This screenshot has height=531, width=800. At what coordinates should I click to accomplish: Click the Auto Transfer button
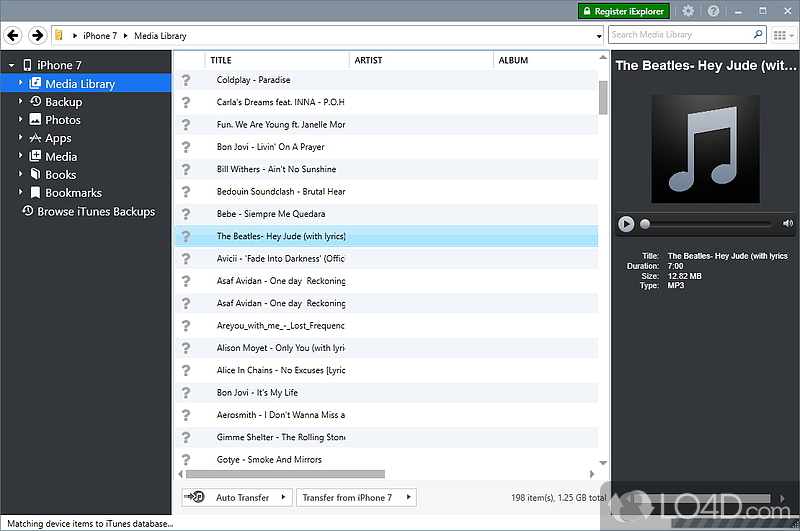coord(235,497)
